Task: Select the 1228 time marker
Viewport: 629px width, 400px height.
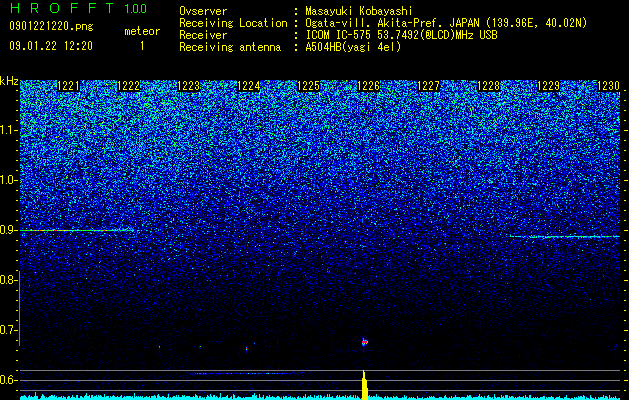Action: [489, 86]
